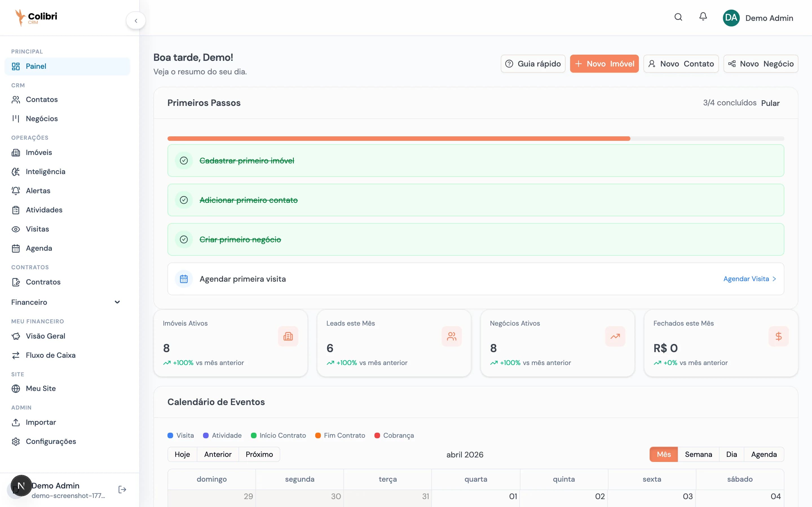Expand the Financeiro section

(117, 302)
